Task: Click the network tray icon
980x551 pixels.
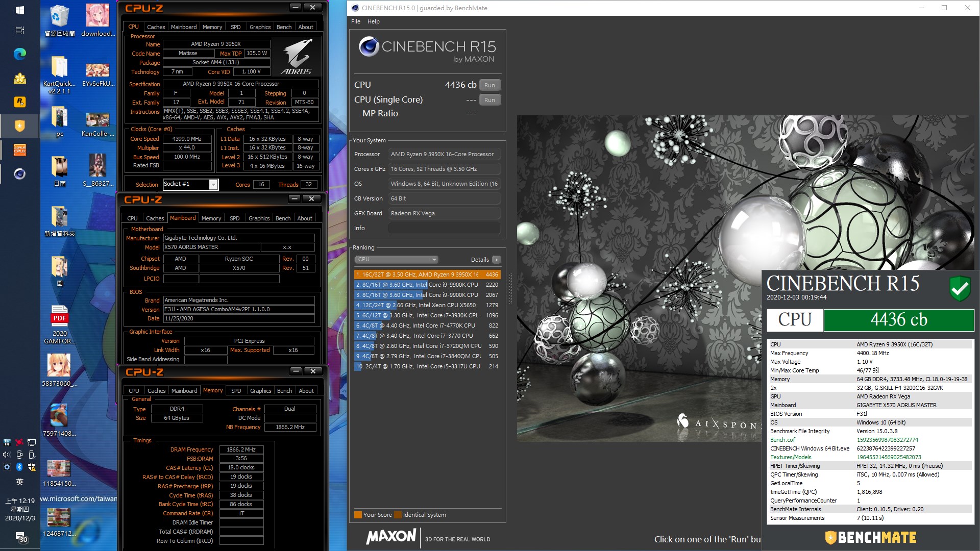Action: tap(32, 442)
